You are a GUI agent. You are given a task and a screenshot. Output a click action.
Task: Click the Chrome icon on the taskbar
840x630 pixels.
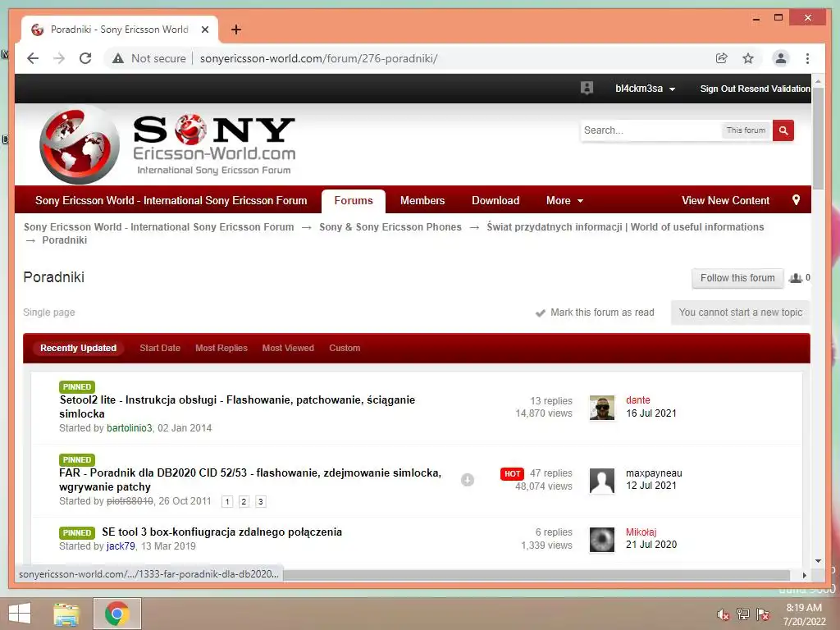coord(117,614)
